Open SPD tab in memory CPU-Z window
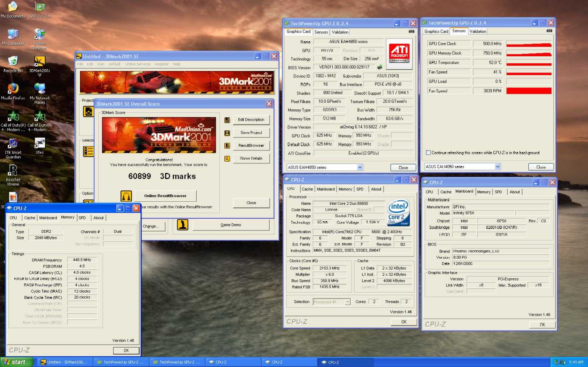This screenshot has height=367, width=588. click(82, 218)
